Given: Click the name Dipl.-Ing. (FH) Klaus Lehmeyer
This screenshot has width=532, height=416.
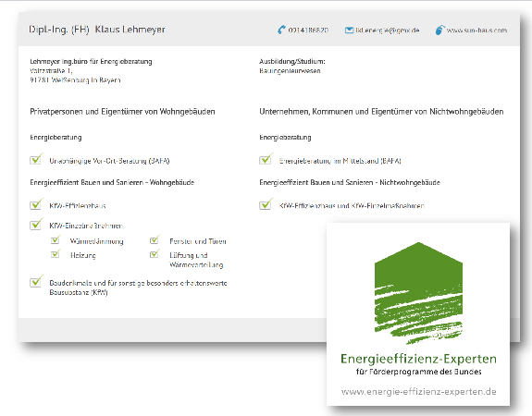Looking at the screenshot, I should tap(97, 30).
